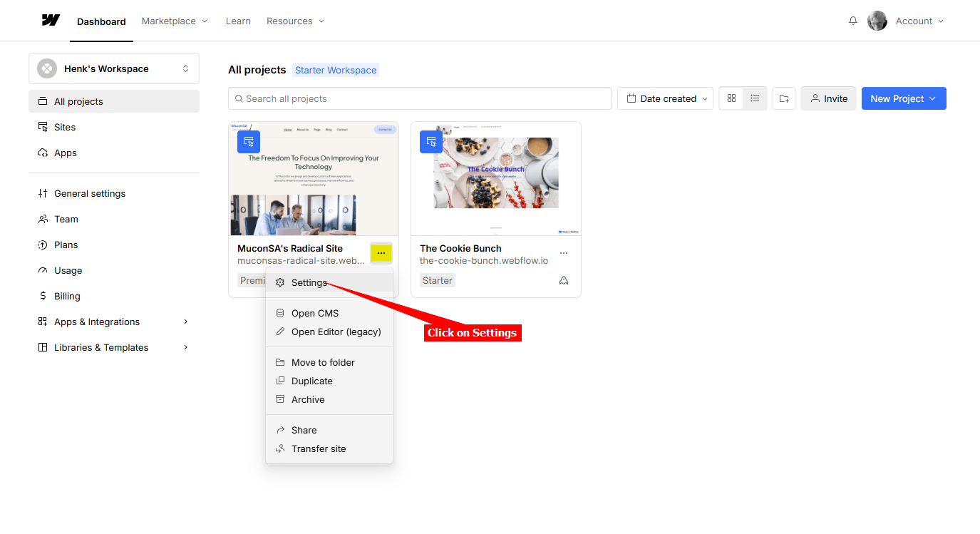The height and width of the screenshot is (534, 980).
Task: Click the Starter plan tag on Cookie Bunch
Action: coord(438,281)
